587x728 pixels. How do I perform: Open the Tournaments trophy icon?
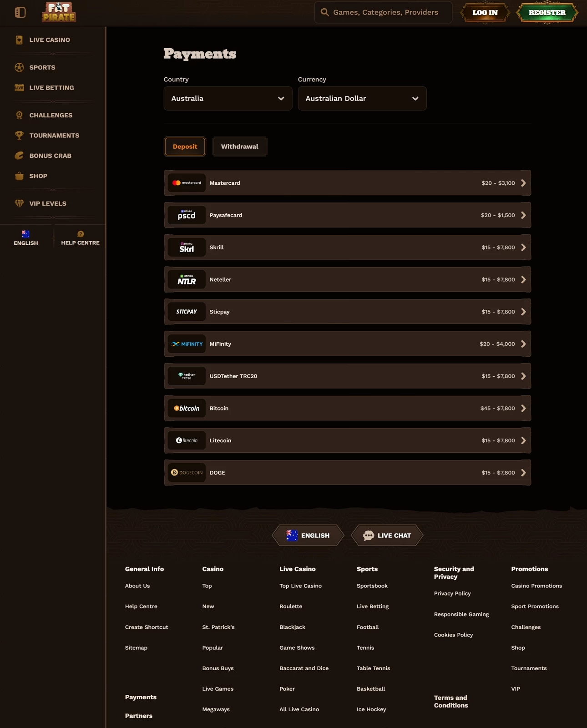[19, 136]
